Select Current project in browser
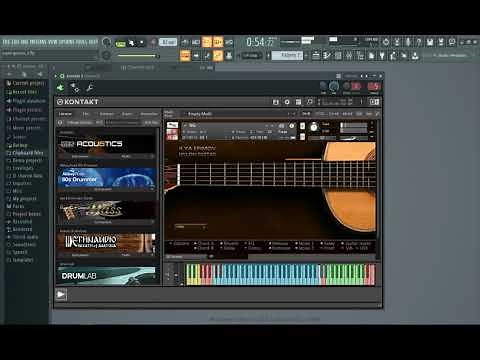This screenshot has width=480, height=360. (26, 83)
